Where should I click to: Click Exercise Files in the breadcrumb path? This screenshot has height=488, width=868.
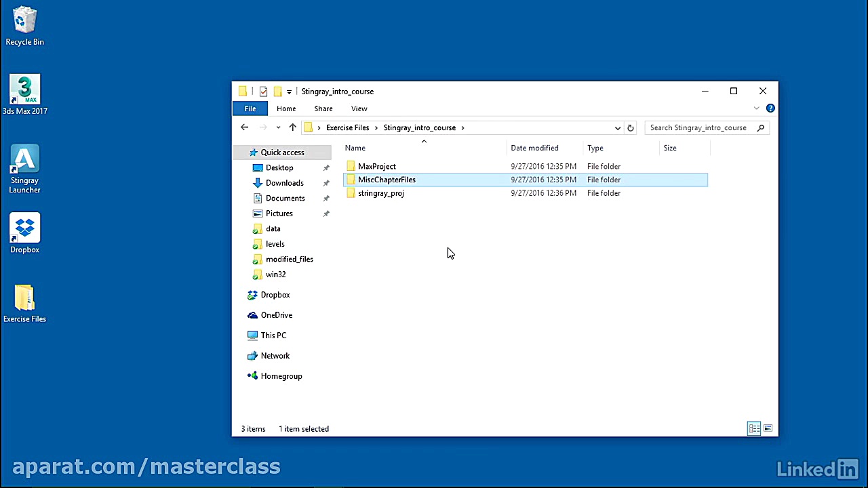(x=347, y=127)
